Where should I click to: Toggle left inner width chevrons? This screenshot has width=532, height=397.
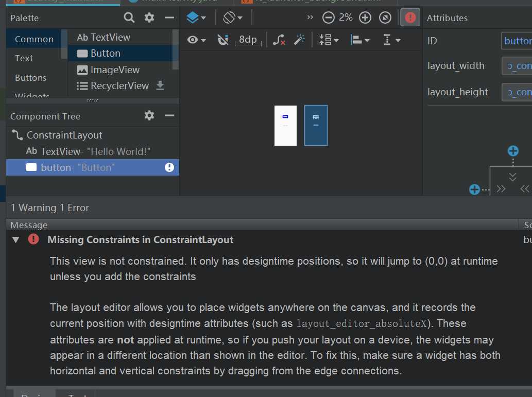[501, 188]
